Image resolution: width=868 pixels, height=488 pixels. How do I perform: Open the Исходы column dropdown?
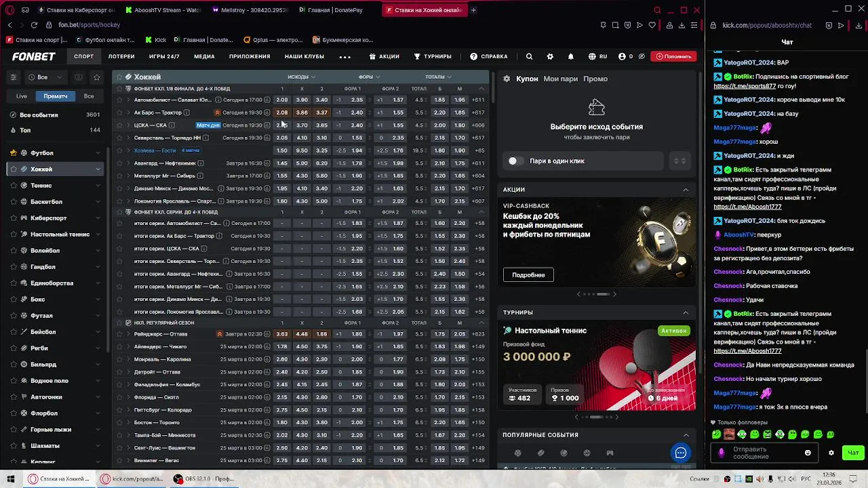[301, 77]
